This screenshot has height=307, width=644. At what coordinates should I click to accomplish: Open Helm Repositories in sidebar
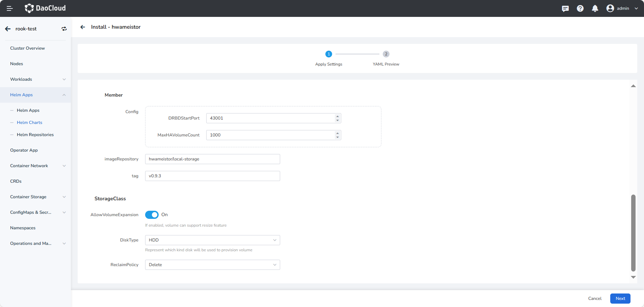click(x=35, y=135)
